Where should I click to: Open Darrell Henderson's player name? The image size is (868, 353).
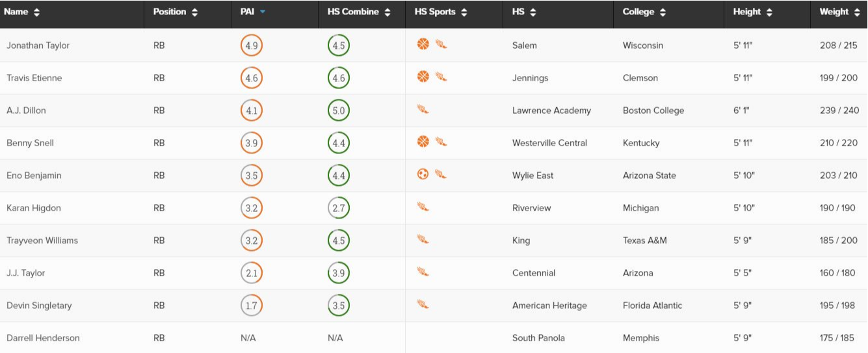pos(43,338)
